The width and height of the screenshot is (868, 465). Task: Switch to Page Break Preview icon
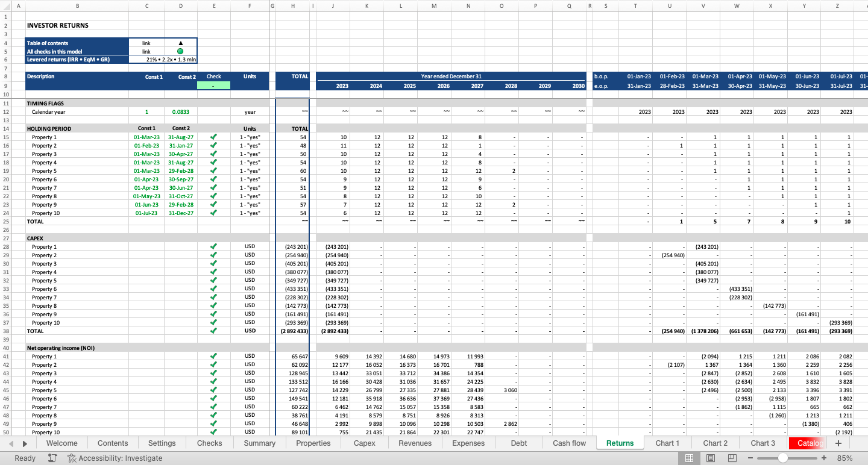click(x=732, y=458)
